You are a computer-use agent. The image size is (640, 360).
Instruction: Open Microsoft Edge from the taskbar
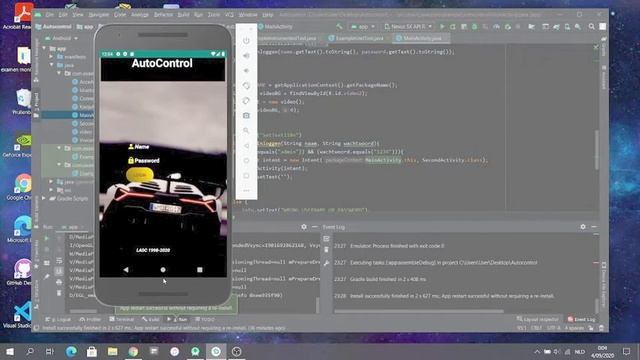point(71,351)
